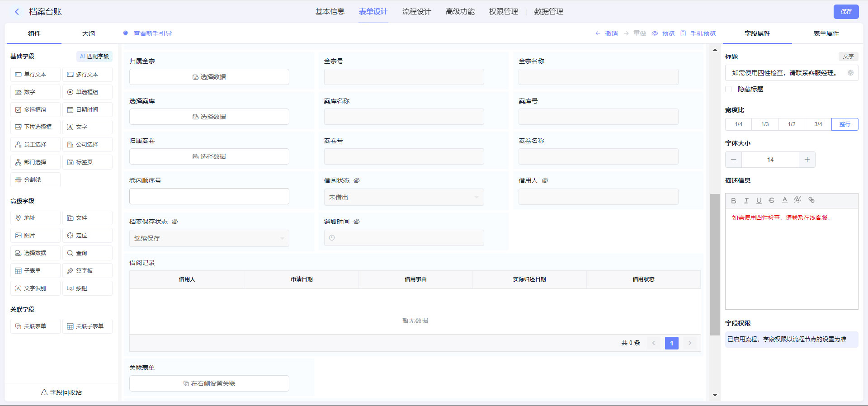This screenshot has width=868, height=406.
Task: Click the italic icon in description editor
Action: tap(746, 200)
